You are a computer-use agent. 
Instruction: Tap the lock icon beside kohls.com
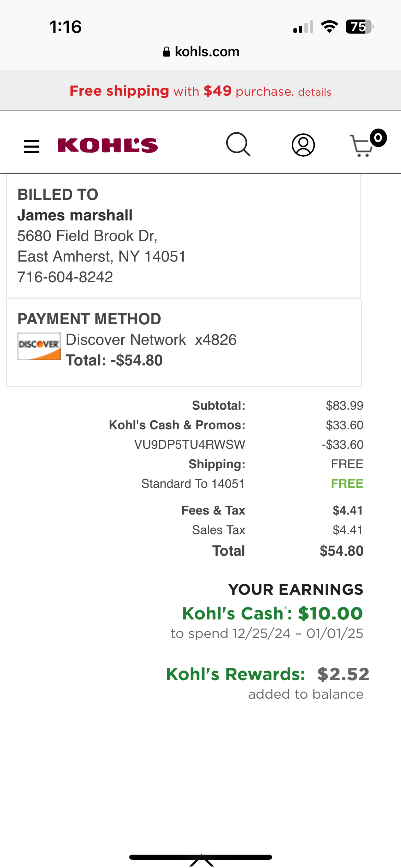tap(167, 52)
